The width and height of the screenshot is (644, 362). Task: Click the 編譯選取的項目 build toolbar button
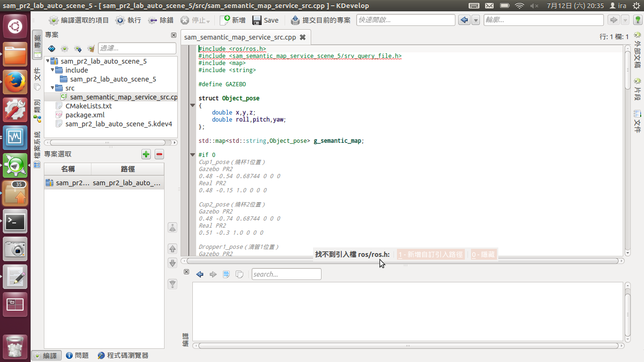point(79,20)
